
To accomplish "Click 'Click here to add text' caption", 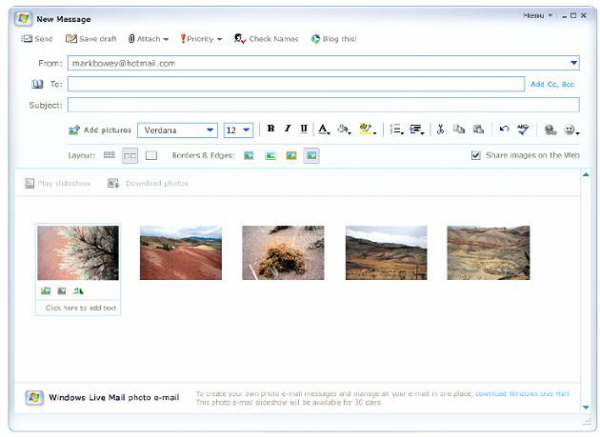I will coord(81,308).
